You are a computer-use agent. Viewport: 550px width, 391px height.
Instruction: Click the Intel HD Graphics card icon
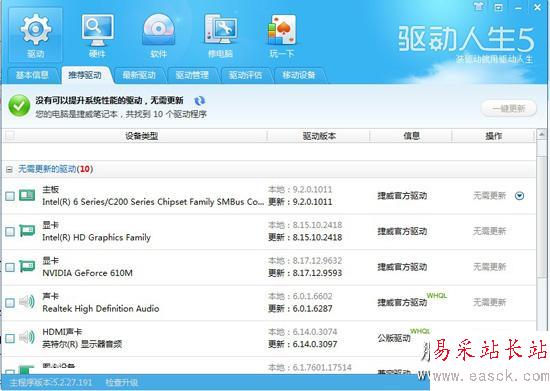27,231
